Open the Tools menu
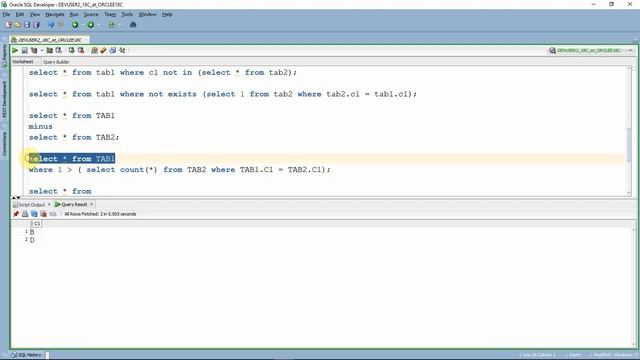Screen dimensions: 640x360 point(127,14)
